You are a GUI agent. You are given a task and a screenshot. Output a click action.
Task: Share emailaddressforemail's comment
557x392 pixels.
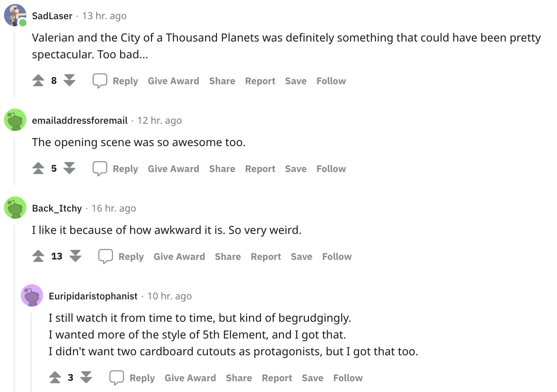click(222, 169)
